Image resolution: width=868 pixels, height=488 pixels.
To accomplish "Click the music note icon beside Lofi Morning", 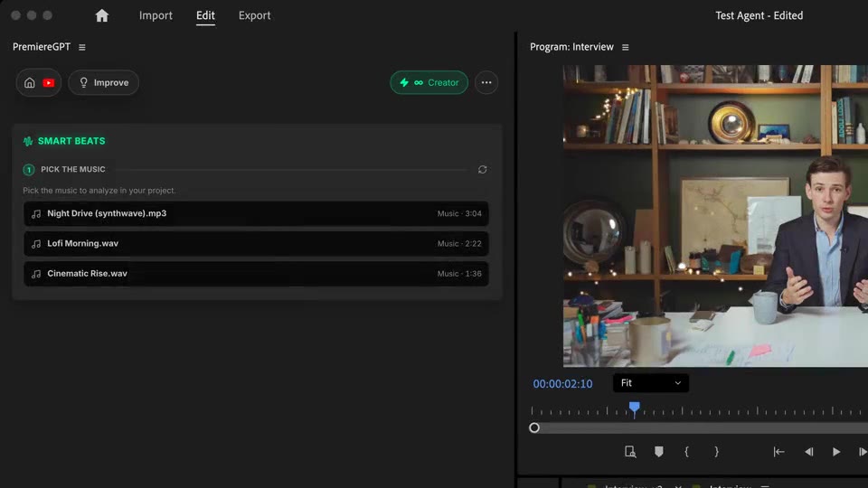I will point(36,244).
